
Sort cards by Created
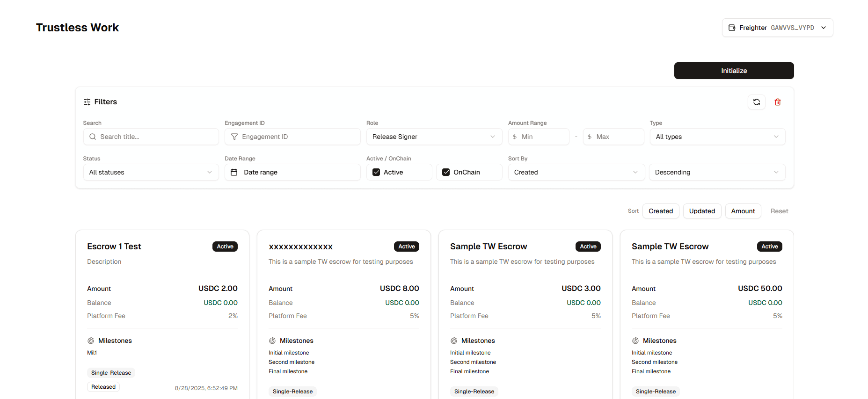(661, 211)
